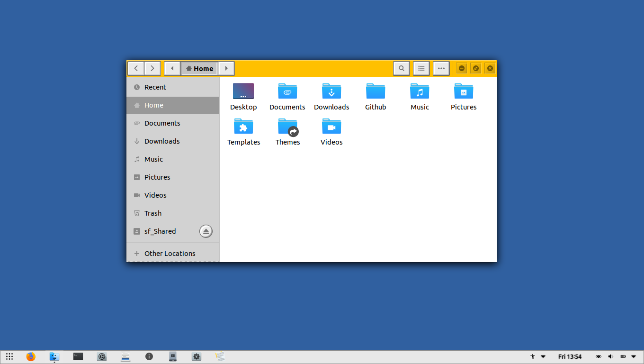Open the system menu dropdown arrow
644x364 pixels.
click(x=634, y=356)
